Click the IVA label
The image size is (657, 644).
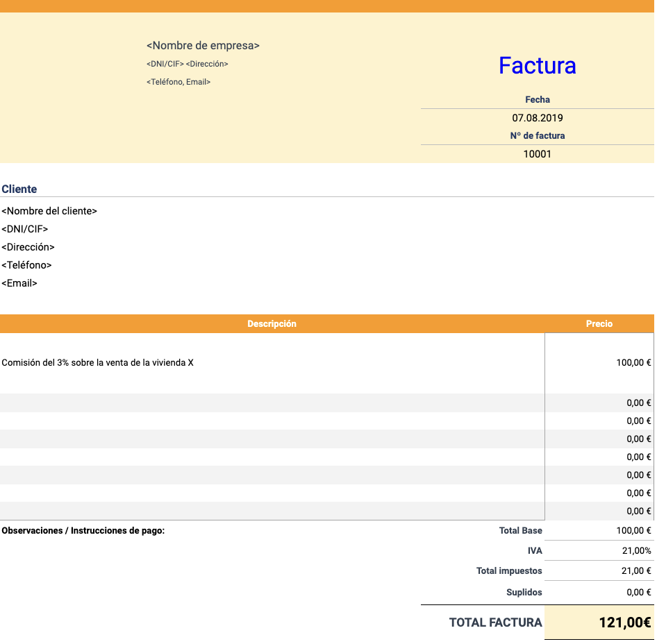[535, 550]
